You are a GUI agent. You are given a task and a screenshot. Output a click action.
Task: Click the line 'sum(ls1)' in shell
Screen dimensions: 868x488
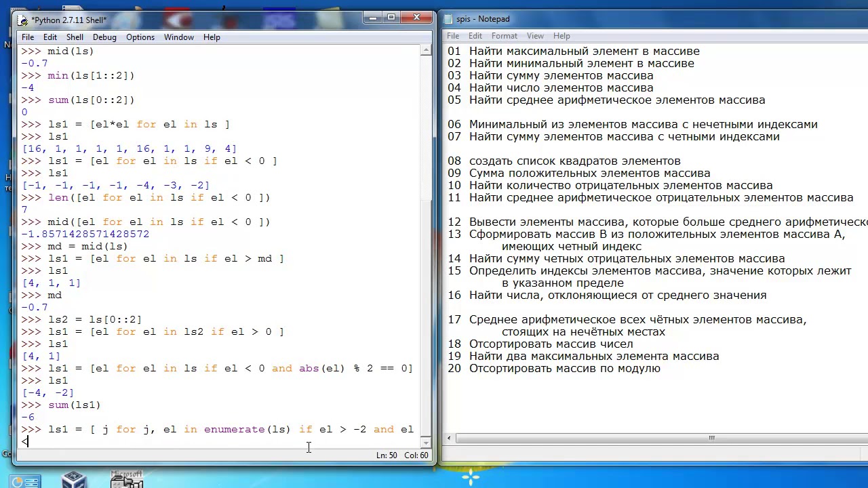point(74,405)
